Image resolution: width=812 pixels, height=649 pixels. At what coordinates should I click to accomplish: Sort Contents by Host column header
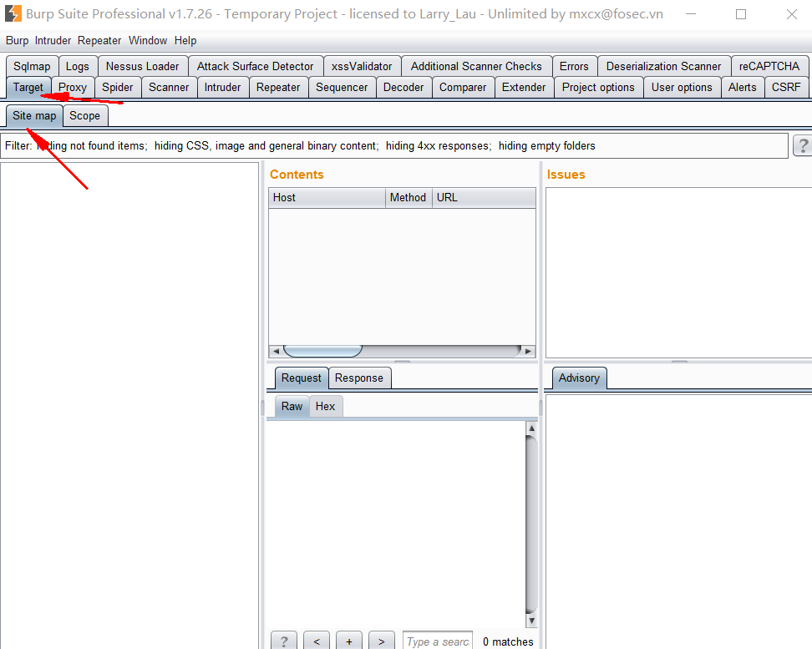tap(327, 197)
